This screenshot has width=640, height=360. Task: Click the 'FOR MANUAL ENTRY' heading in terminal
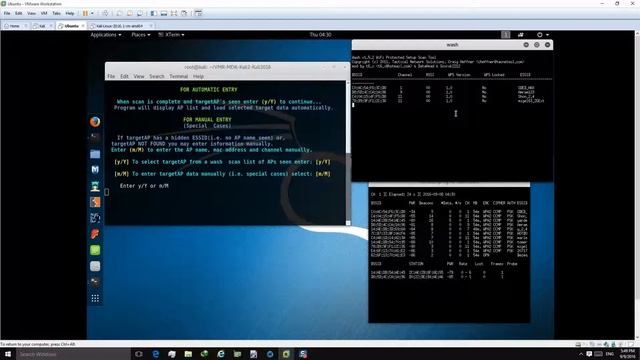click(x=207, y=120)
